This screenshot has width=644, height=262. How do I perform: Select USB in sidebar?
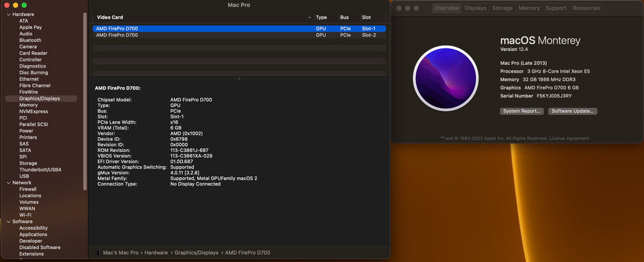[24, 176]
